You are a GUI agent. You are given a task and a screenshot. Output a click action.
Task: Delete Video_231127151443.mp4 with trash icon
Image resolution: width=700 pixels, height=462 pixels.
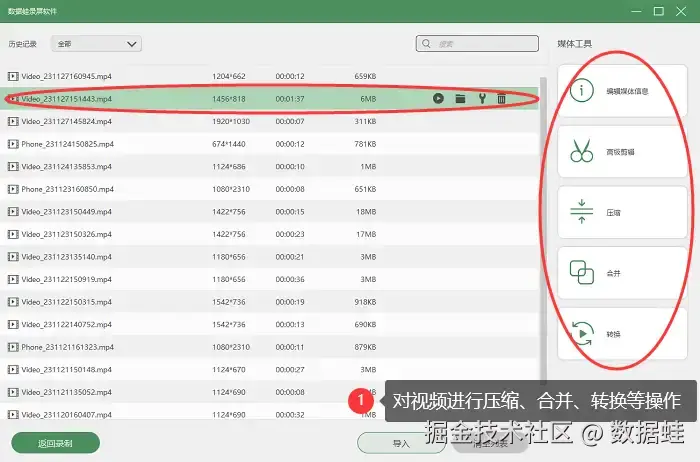pos(501,99)
